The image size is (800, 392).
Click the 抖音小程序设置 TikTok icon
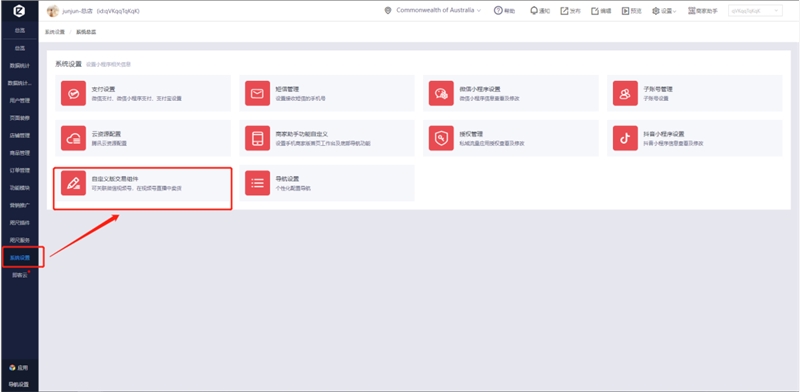tap(626, 138)
